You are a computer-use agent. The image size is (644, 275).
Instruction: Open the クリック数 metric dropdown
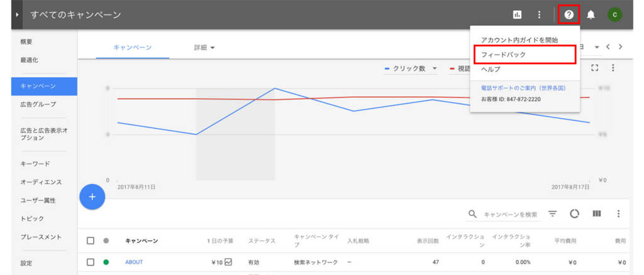click(x=411, y=68)
